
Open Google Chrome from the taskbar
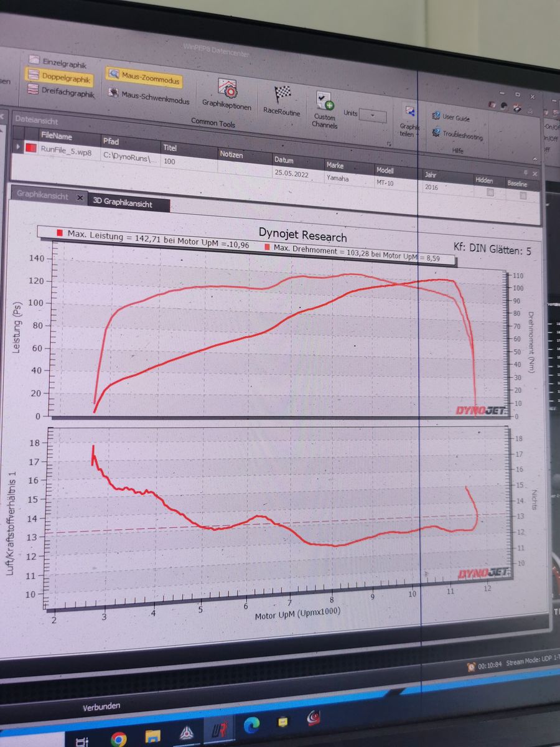tap(118, 738)
